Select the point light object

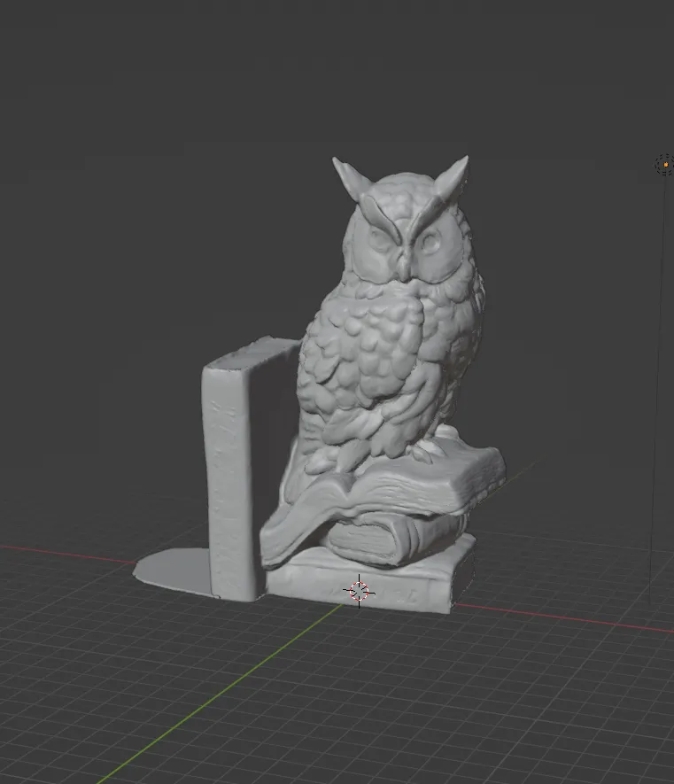pos(665,165)
